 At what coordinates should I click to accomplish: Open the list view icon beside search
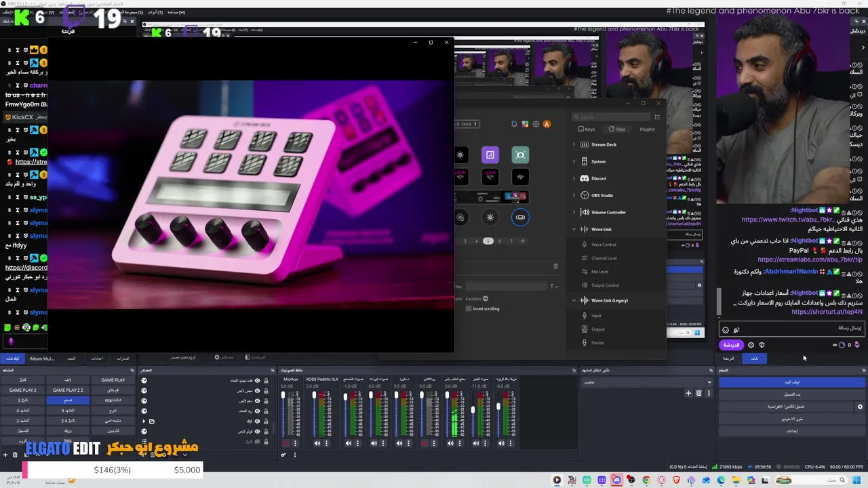point(656,117)
